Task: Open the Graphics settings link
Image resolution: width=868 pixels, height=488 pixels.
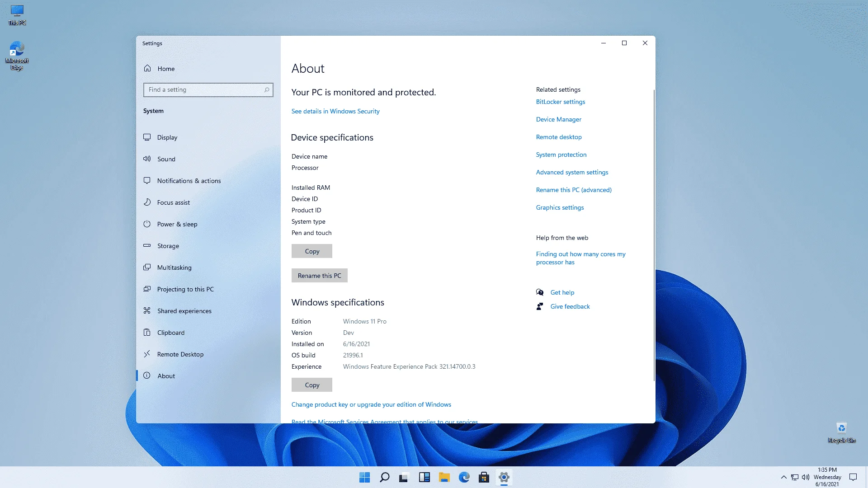Action: (x=560, y=207)
